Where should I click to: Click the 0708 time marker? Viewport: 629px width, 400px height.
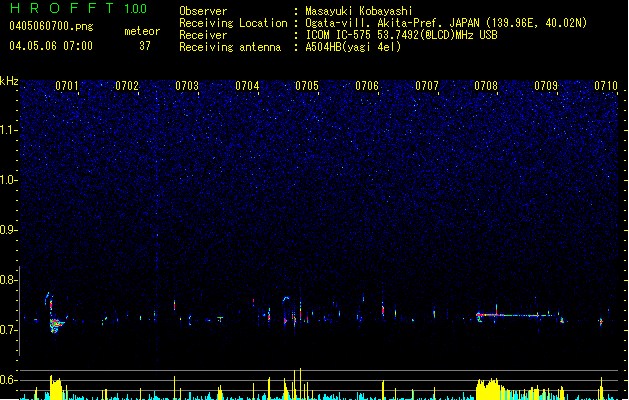pyautogui.click(x=486, y=86)
